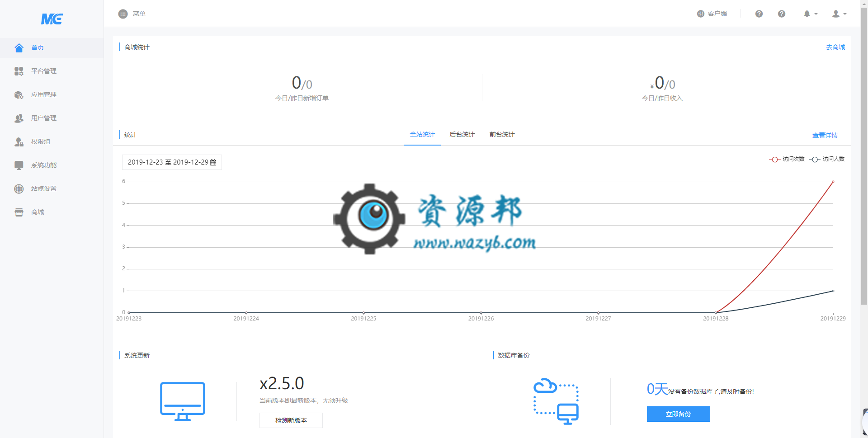Open the 应用管理 sidebar icon
Image resolution: width=868 pixels, height=438 pixels.
point(19,95)
